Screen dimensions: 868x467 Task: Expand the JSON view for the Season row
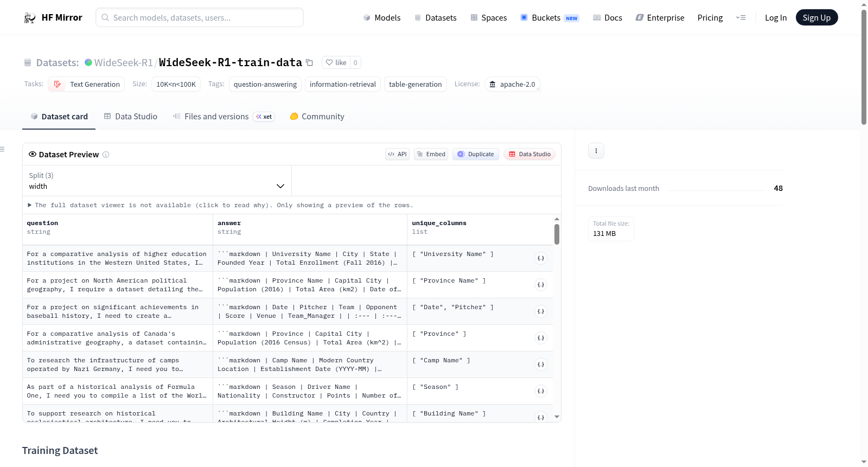pyautogui.click(x=541, y=391)
